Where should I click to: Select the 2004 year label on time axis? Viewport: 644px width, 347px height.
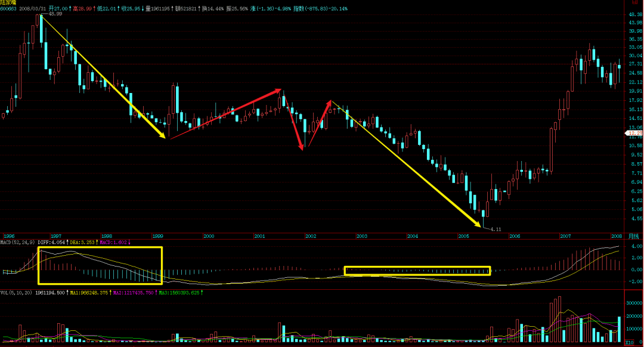point(413,236)
